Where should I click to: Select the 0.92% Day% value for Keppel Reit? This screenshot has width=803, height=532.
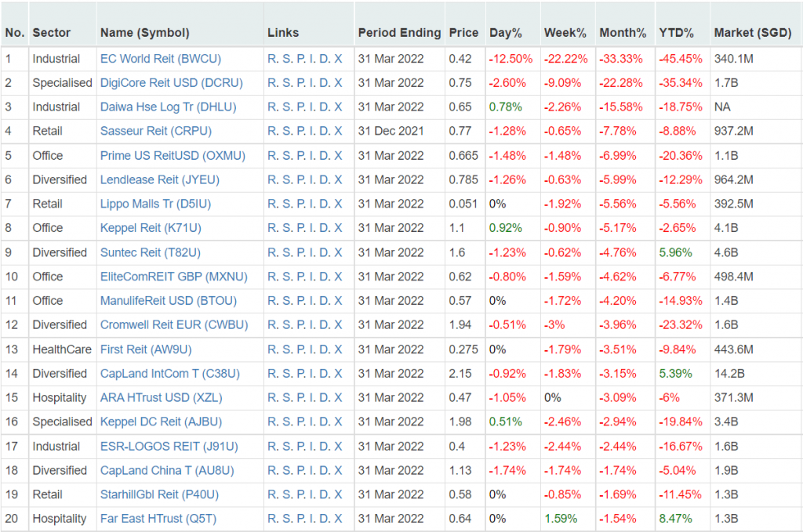506,228
